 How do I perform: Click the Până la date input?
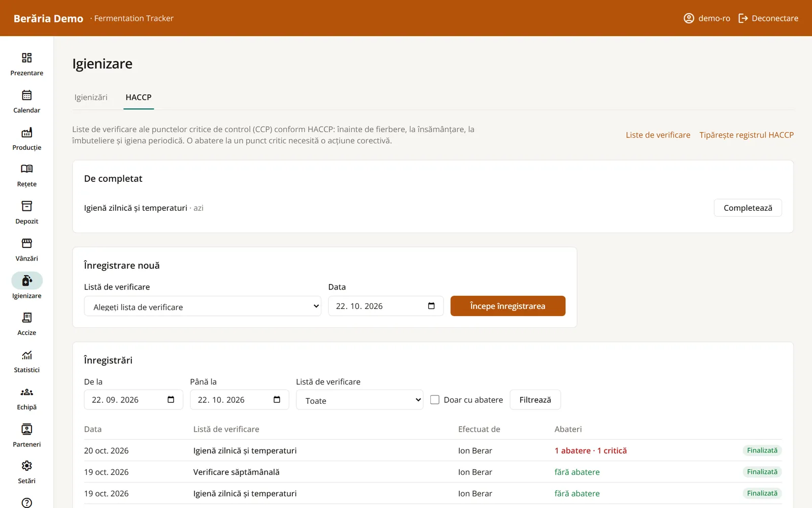(x=240, y=400)
